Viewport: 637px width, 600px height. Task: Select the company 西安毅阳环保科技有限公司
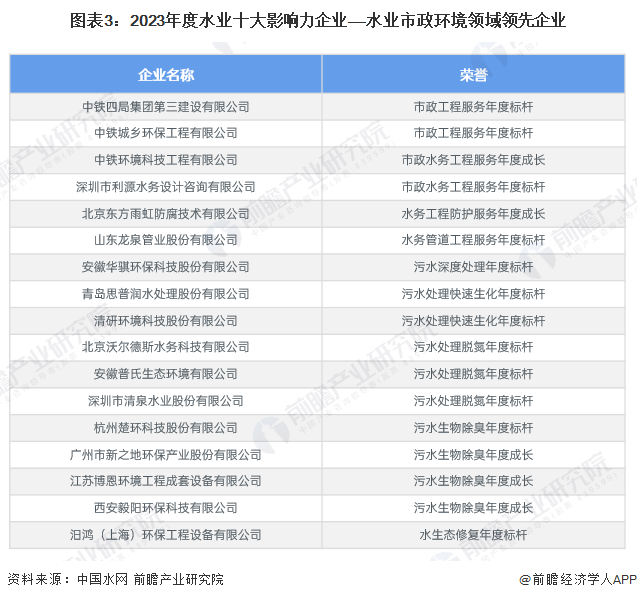(166, 508)
